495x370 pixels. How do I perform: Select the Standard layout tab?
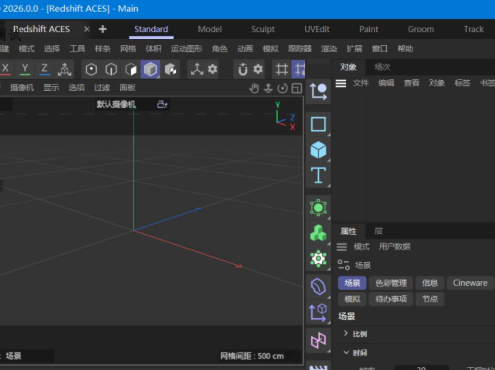coord(151,29)
